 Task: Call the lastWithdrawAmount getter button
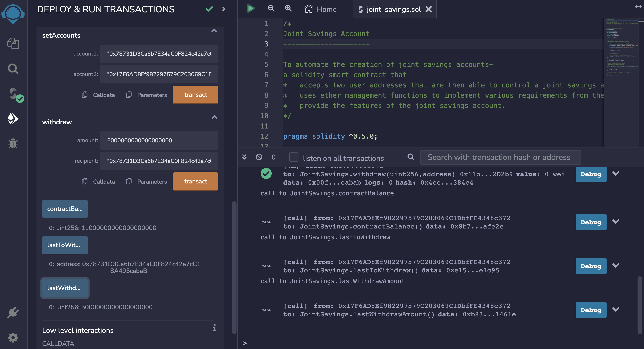pyautogui.click(x=65, y=288)
